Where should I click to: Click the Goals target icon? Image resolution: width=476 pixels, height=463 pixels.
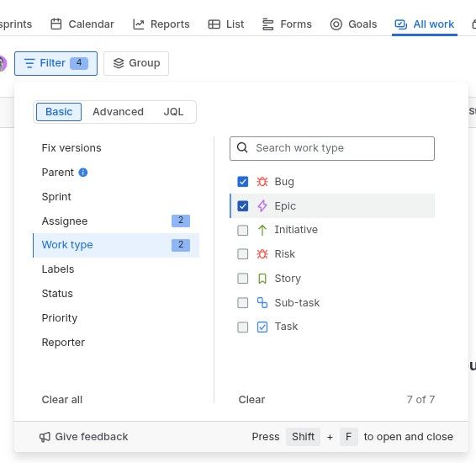point(336,24)
